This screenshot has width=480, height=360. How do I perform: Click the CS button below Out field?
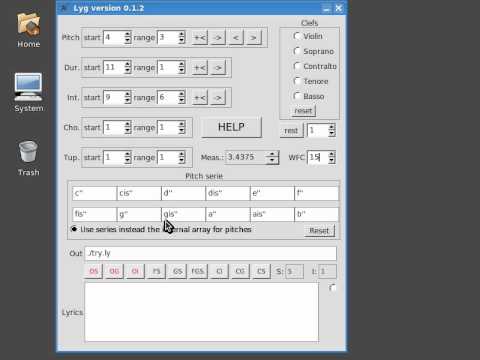point(261,271)
